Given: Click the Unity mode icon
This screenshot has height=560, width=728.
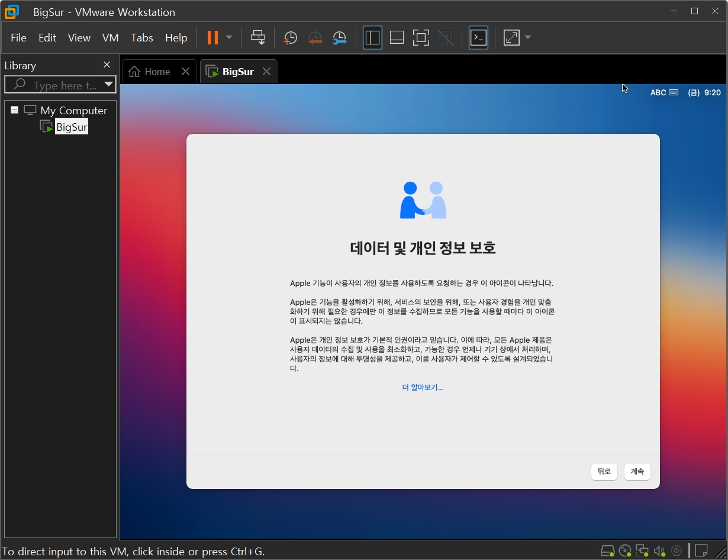Looking at the screenshot, I should tap(445, 37).
